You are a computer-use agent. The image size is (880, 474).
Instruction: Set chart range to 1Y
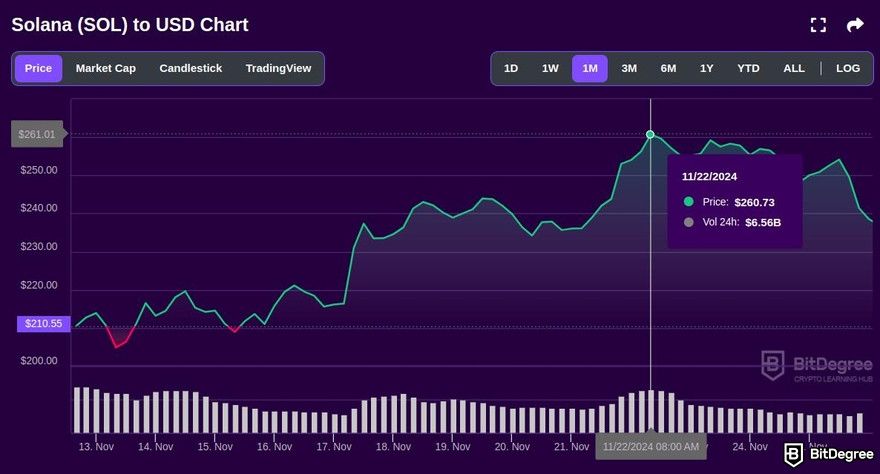coord(707,68)
